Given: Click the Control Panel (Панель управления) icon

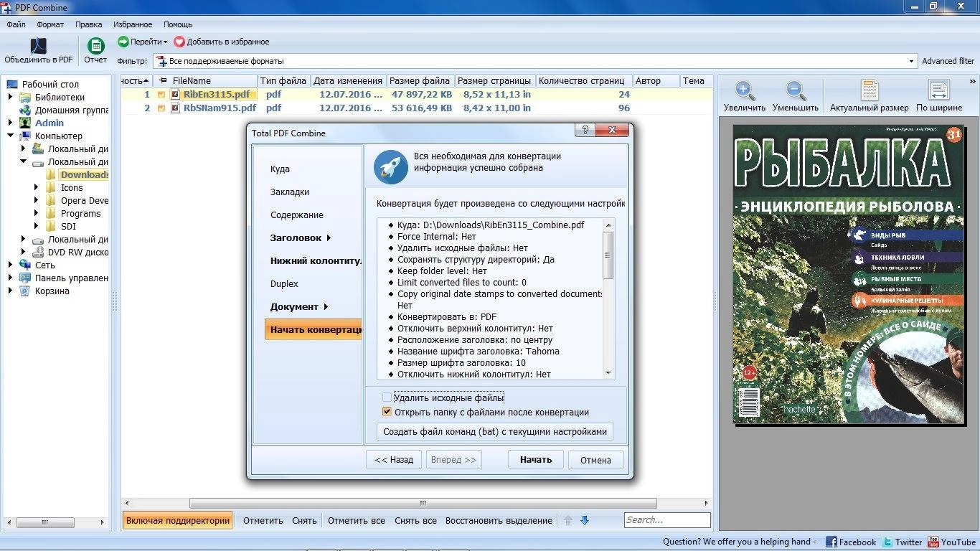Looking at the screenshot, I should (25, 278).
